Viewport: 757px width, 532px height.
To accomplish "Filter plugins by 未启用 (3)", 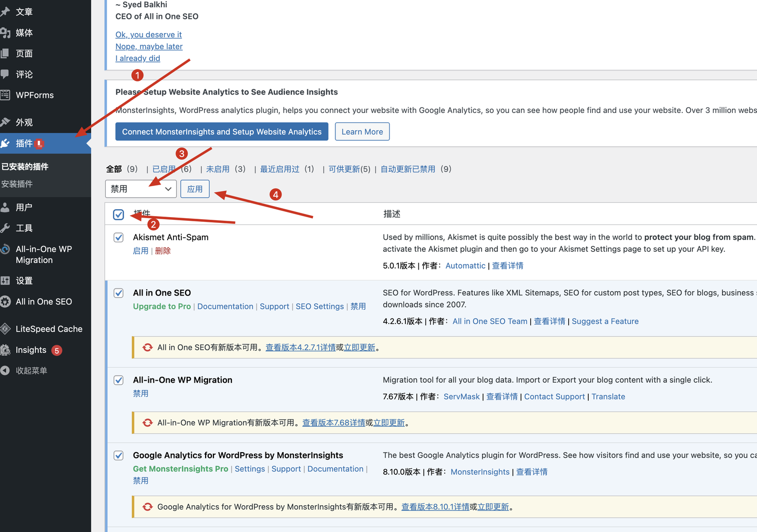I will [226, 169].
